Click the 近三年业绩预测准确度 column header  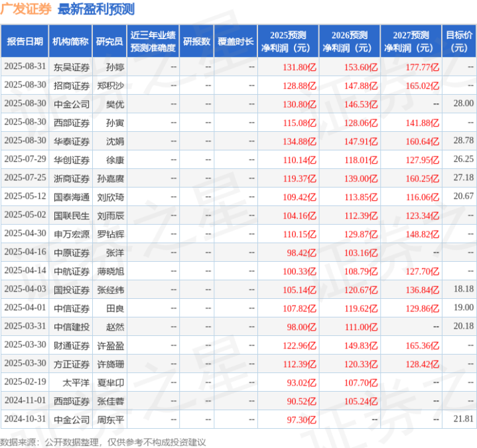coord(153,41)
